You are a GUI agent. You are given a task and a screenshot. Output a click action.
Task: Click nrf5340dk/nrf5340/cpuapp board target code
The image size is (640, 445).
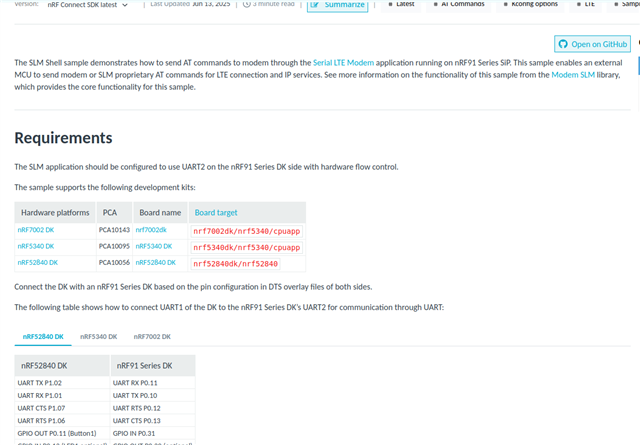[247, 247]
